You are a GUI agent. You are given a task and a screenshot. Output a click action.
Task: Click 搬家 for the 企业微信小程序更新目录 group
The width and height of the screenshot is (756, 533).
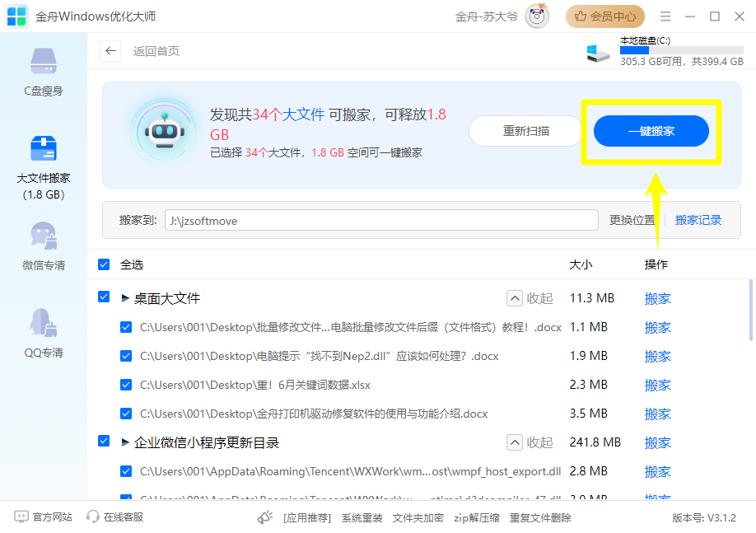pyautogui.click(x=658, y=443)
